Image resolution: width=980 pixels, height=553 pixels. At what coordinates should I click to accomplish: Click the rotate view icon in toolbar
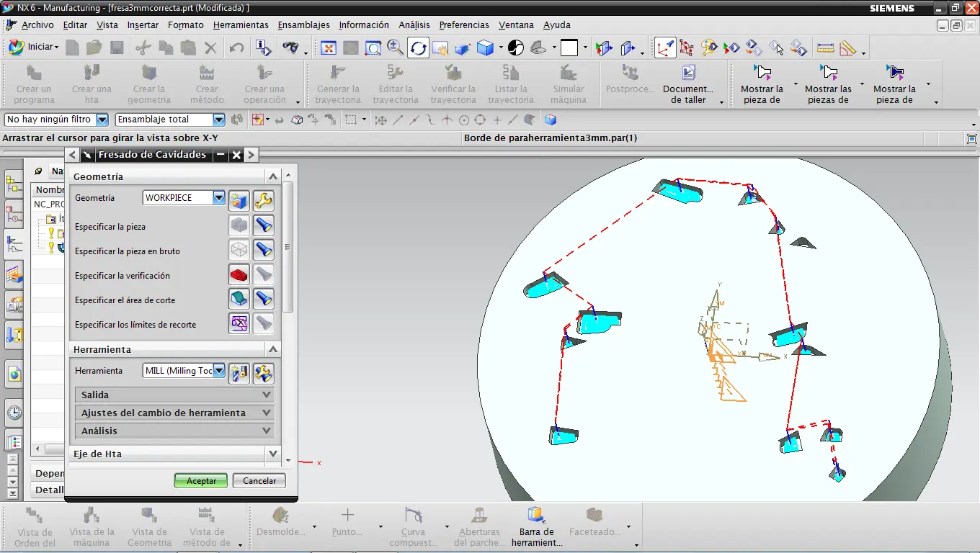[x=418, y=48]
